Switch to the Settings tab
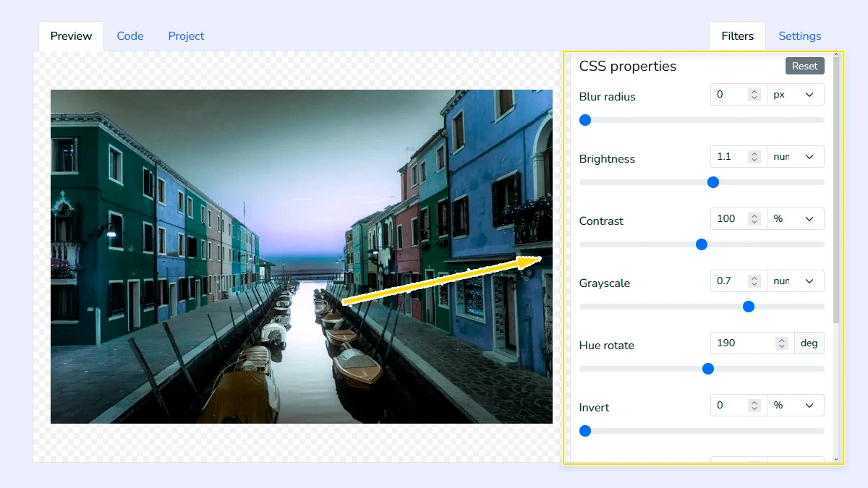 799,35
